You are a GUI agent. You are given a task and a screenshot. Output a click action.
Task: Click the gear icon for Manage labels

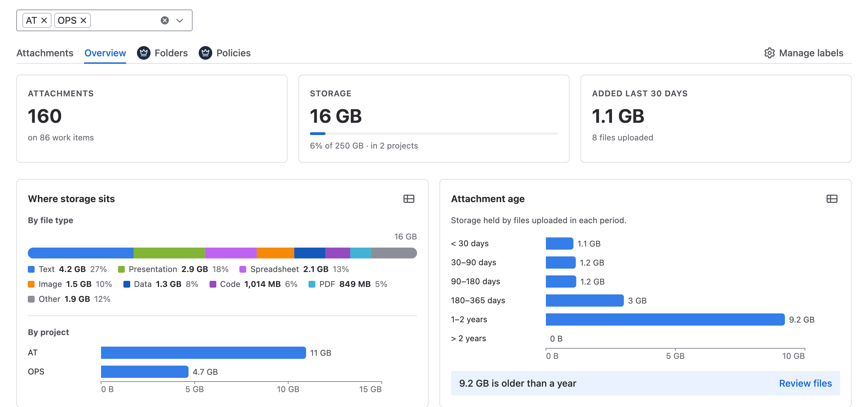(770, 53)
